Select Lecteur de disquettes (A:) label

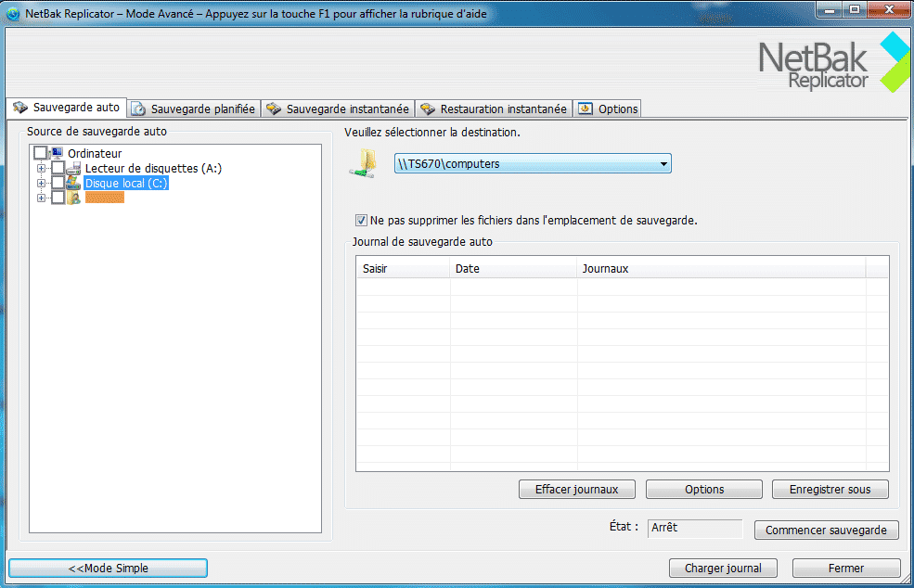click(153, 169)
